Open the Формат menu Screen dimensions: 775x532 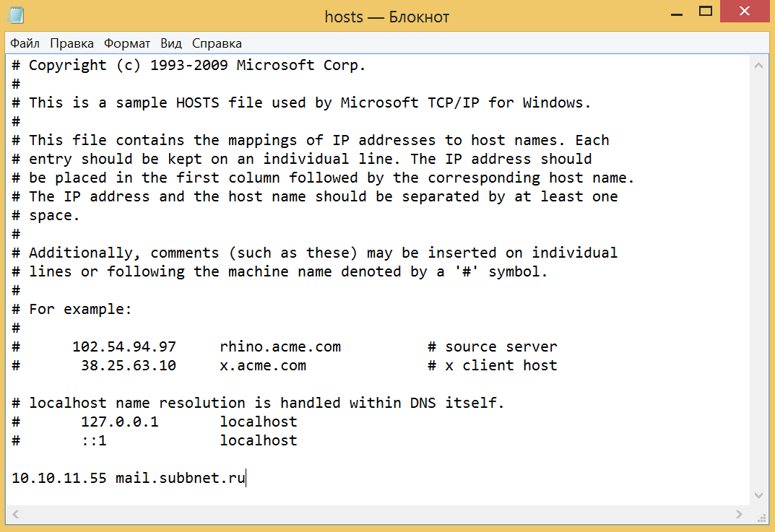click(127, 43)
